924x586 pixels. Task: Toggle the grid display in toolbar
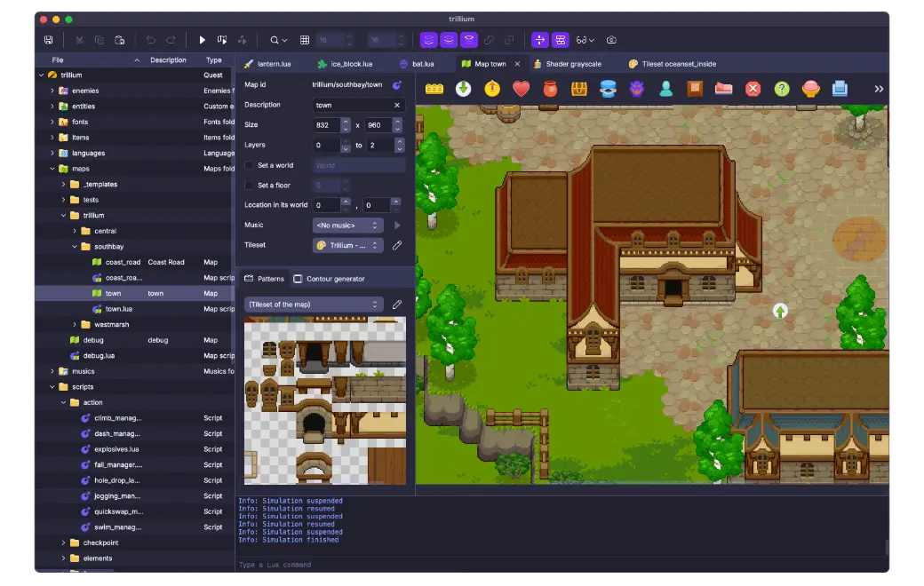tap(305, 40)
